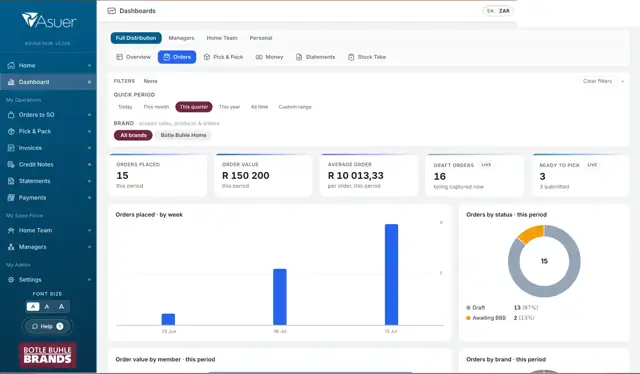Click the Clear filters button

[597, 81]
